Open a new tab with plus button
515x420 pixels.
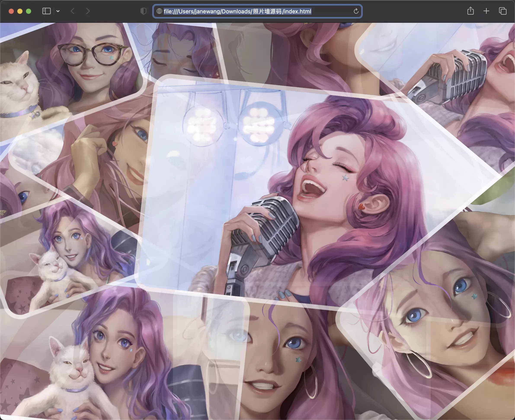pyautogui.click(x=486, y=11)
